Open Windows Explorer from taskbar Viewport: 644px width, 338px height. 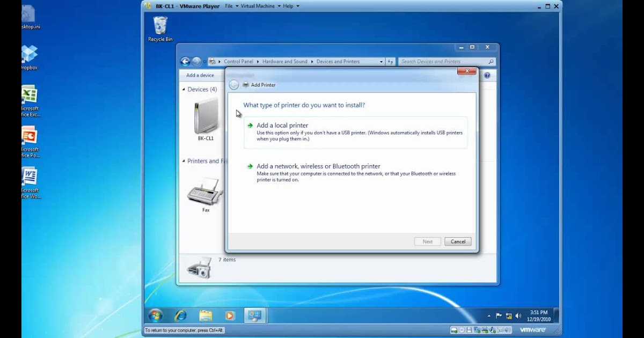click(206, 315)
